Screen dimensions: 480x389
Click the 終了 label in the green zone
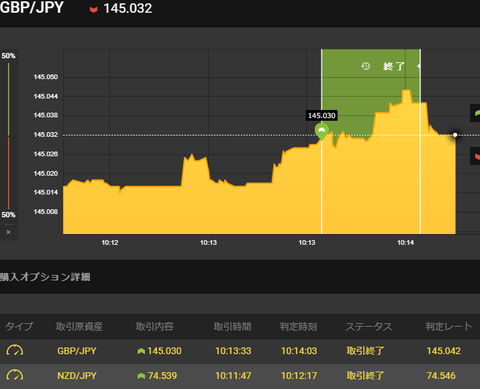pyautogui.click(x=394, y=66)
